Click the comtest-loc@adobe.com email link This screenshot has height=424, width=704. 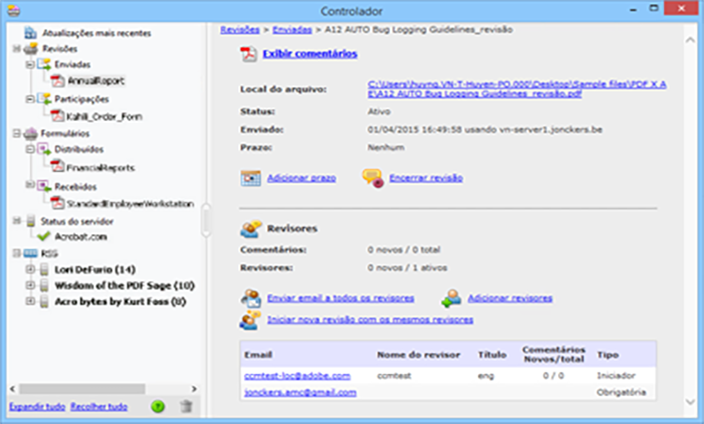pyautogui.click(x=297, y=376)
